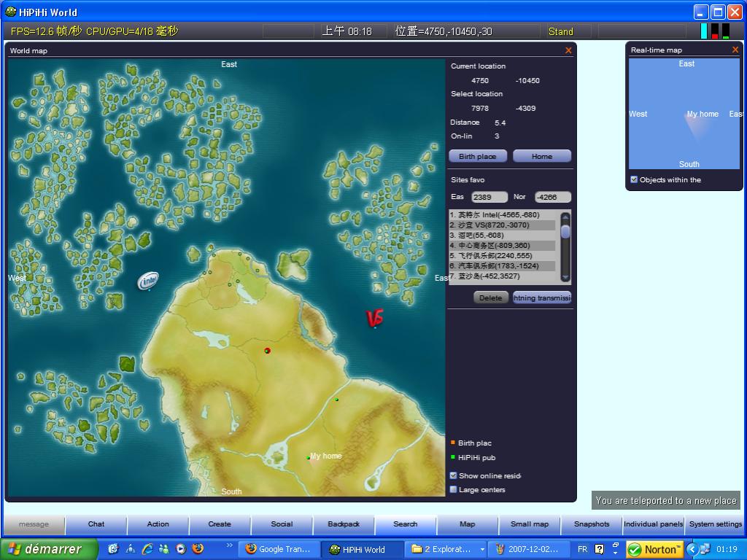Click the Delete favorite button
Viewport: 747px width, 560px height.
(x=491, y=297)
